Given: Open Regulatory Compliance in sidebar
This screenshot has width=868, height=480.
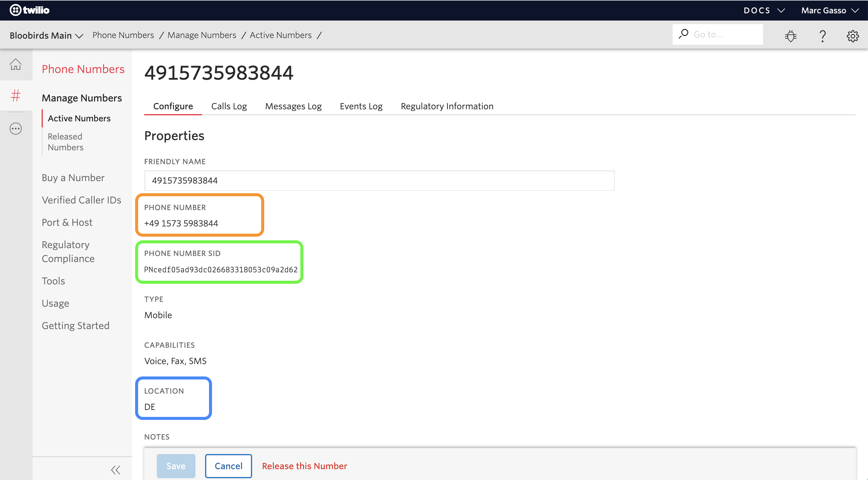Looking at the screenshot, I should pyautogui.click(x=68, y=251).
